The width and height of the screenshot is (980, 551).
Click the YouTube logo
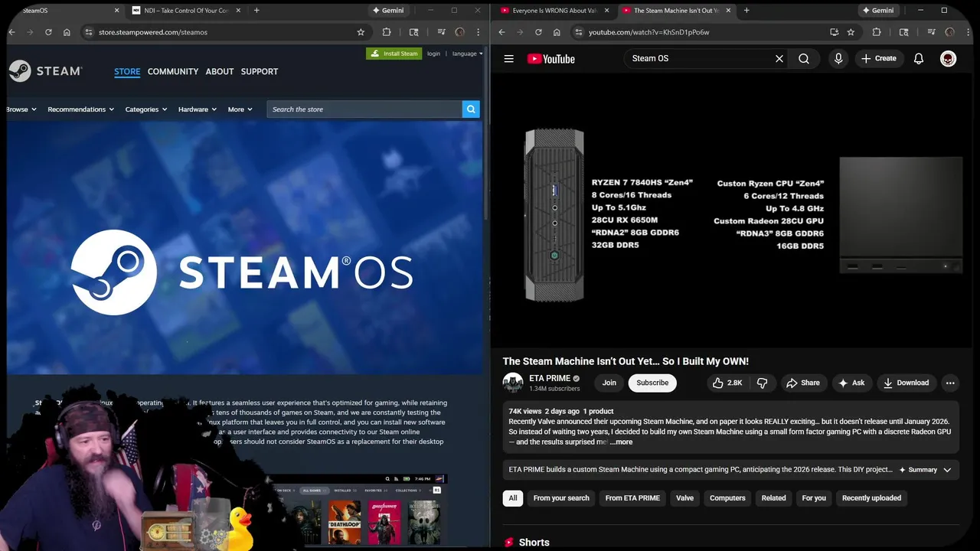pos(550,59)
